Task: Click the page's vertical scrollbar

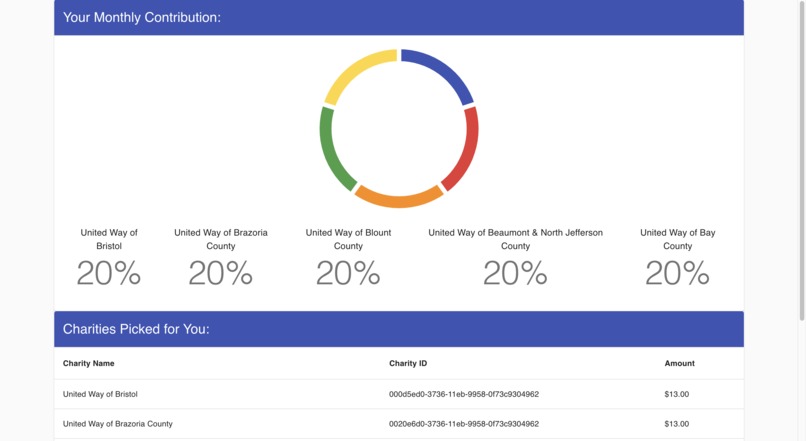Action: (802, 161)
